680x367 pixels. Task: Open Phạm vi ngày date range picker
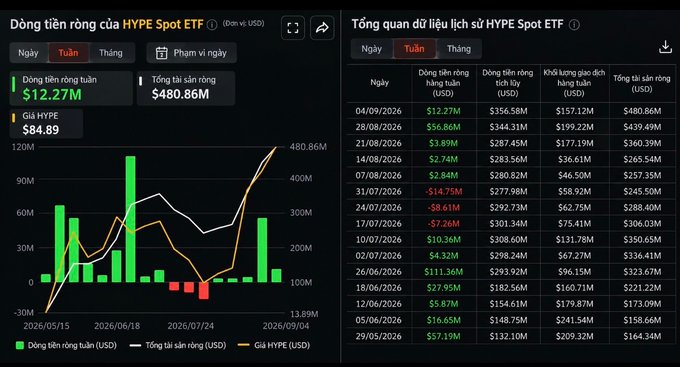192,53
